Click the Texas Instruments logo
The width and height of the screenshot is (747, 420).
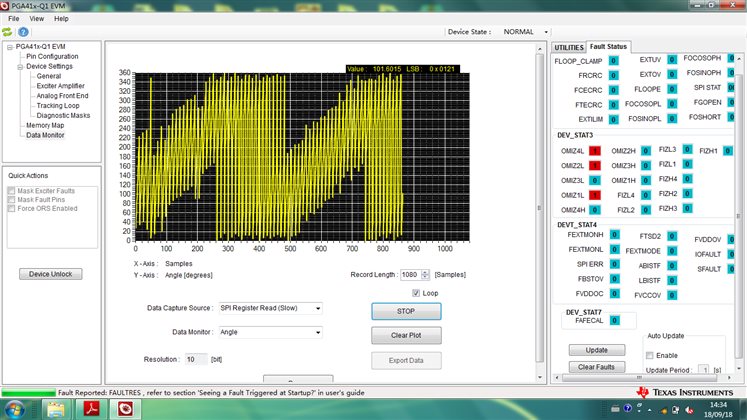[x=685, y=392]
